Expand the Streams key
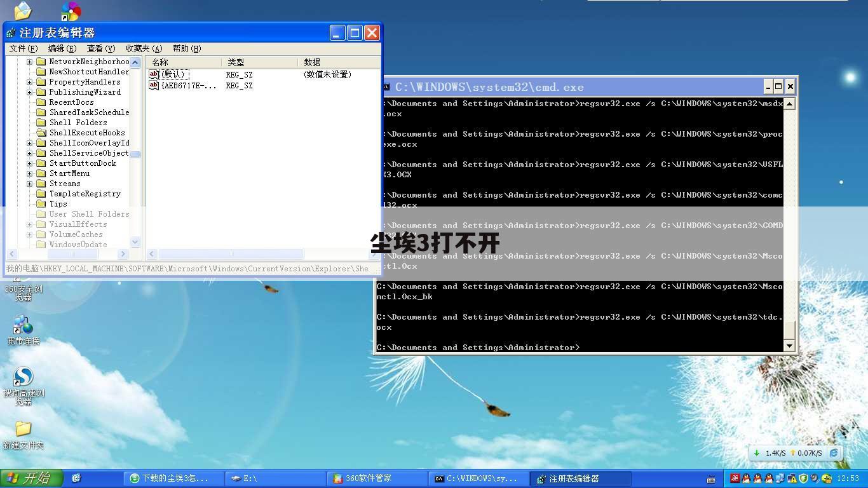Viewport: 868px width, 488px height. pos(29,184)
